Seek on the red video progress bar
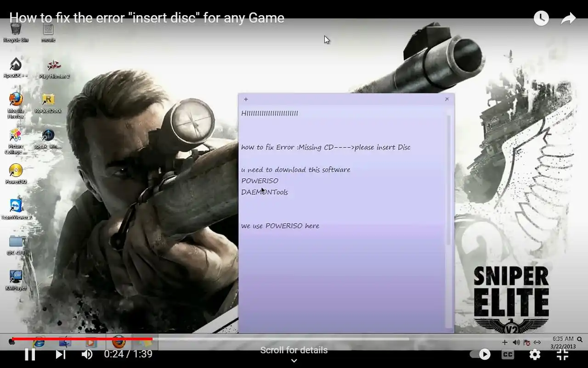This screenshot has height=368, width=588. tap(82, 339)
